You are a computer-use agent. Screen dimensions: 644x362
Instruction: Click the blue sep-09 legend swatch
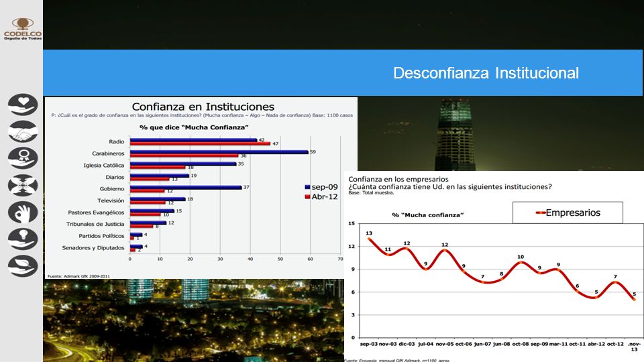pos(307,187)
